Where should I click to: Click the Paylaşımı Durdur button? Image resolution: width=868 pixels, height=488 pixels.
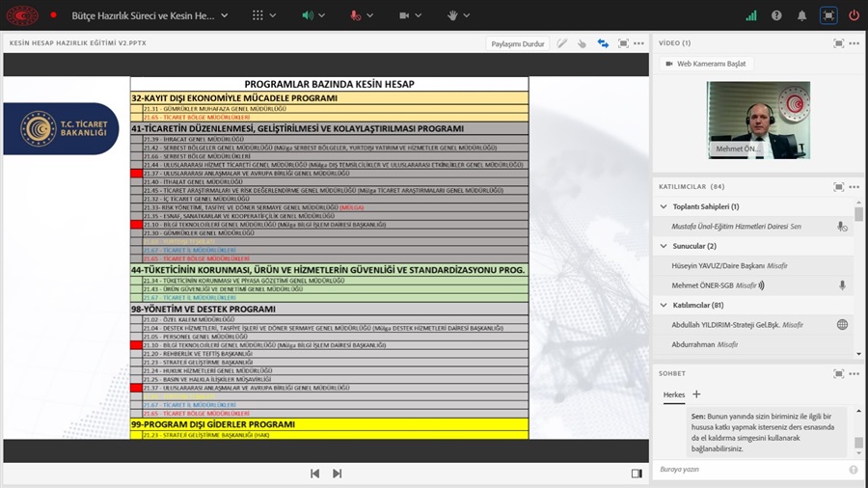pos(518,43)
